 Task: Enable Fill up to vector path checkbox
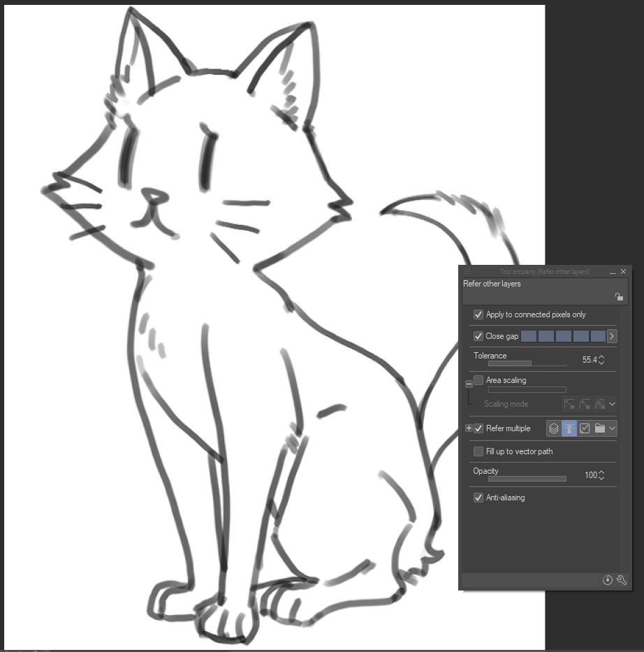[478, 451]
